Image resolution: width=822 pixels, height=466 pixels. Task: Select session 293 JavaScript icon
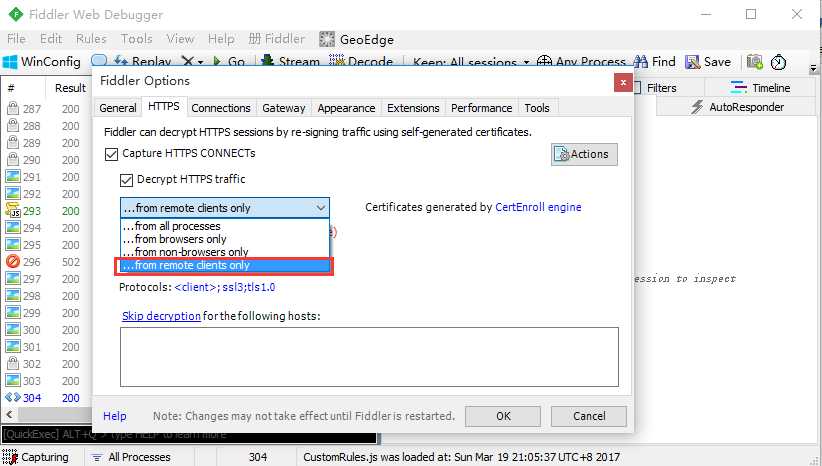click(x=13, y=210)
